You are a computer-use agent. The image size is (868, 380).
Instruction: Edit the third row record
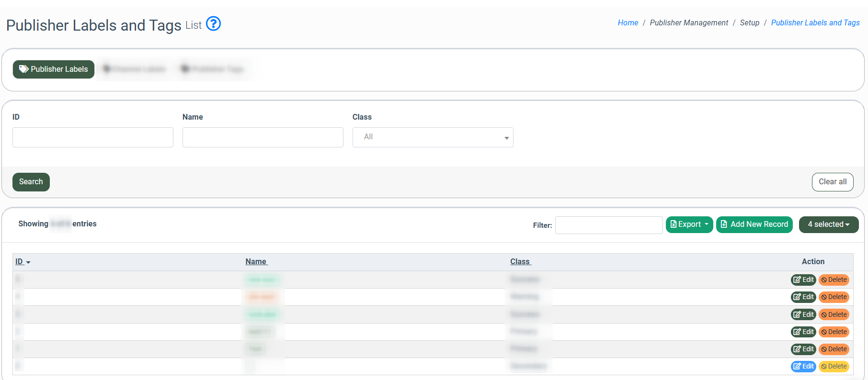click(x=803, y=314)
